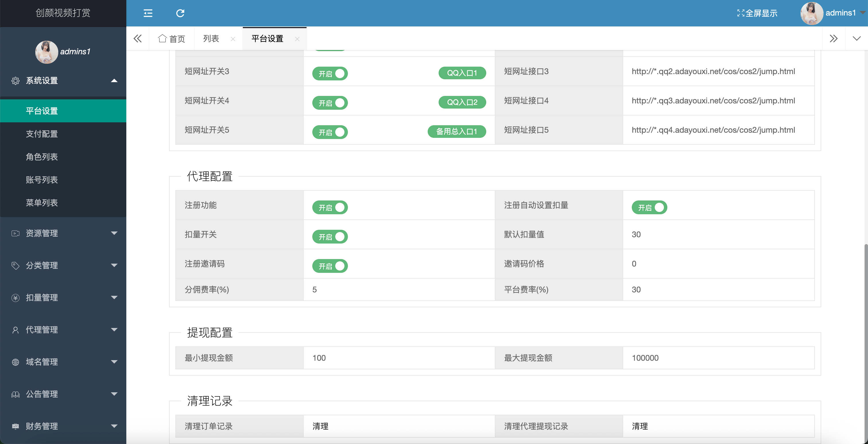The width and height of the screenshot is (868, 444).
Task: Click the sidebar collapse menu icon
Action: pos(148,13)
